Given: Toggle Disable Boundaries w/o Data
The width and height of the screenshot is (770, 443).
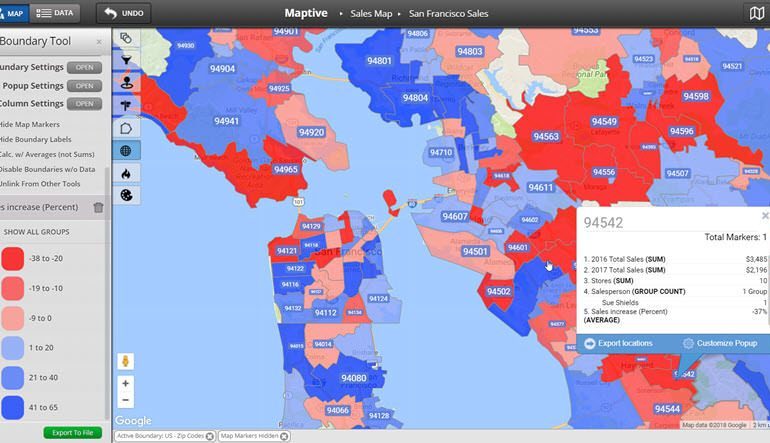Looking at the screenshot, I should (x=48, y=169).
